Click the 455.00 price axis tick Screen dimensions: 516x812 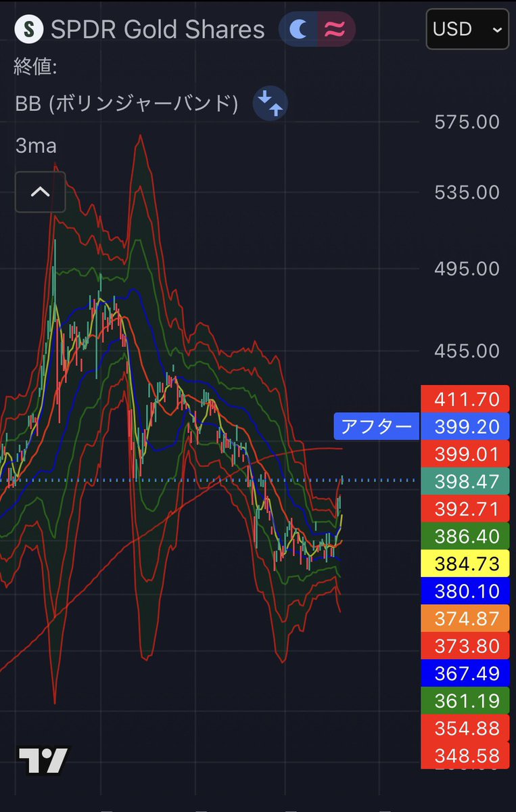(x=467, y=351)
